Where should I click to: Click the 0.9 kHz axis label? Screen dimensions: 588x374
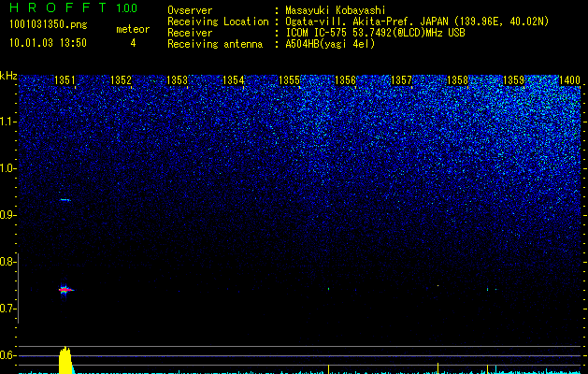[x=7, y=215]
